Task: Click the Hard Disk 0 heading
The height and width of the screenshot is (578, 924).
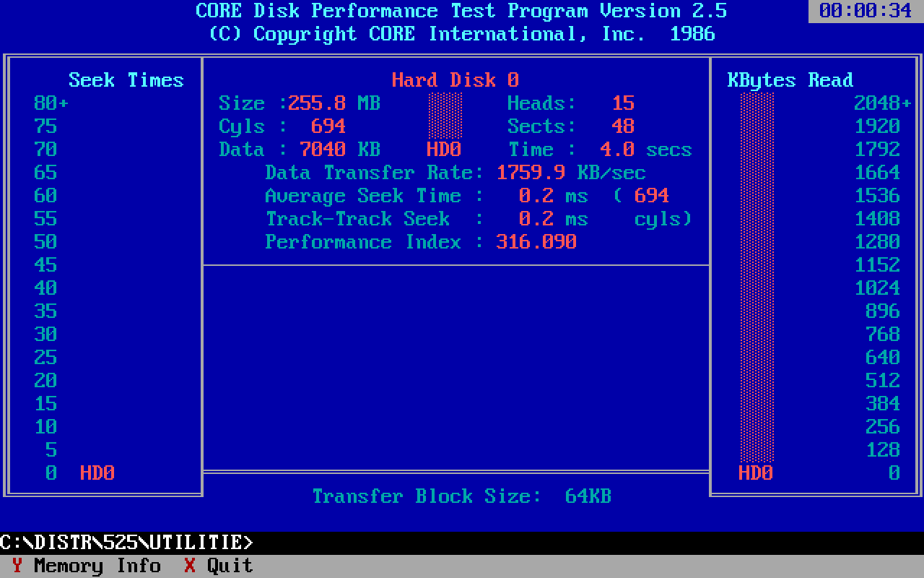Action: coord(456,80)
